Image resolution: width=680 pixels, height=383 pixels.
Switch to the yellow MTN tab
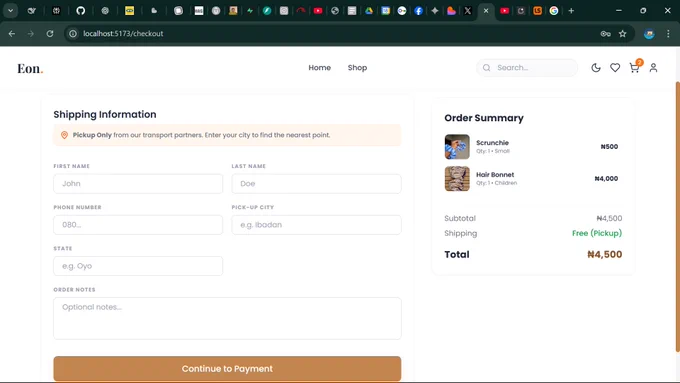pos(129,11)
